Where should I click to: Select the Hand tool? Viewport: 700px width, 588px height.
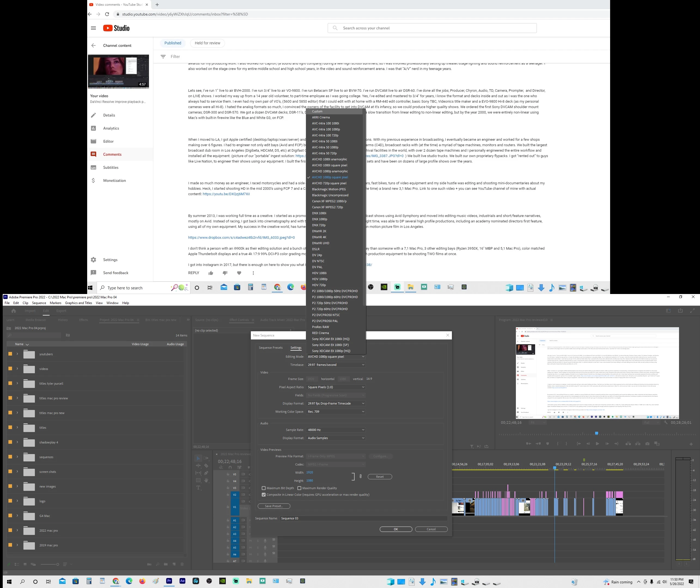(206, 480)
